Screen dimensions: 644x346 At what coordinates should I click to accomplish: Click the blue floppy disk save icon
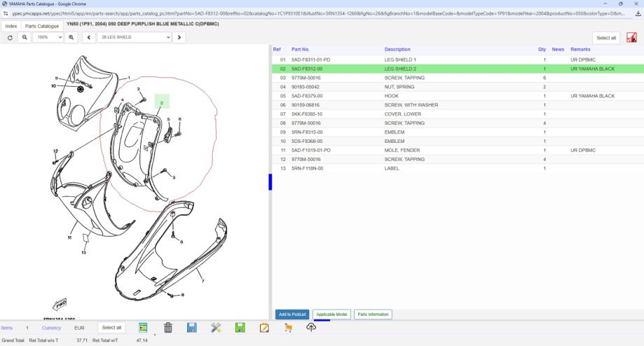[192, 328]
